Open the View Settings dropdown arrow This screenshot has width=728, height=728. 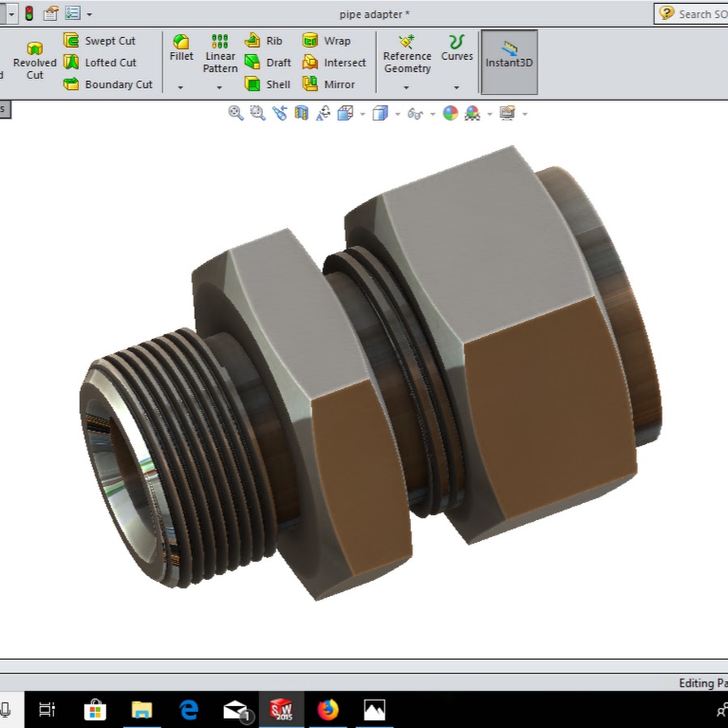click(x=525, y=114)
